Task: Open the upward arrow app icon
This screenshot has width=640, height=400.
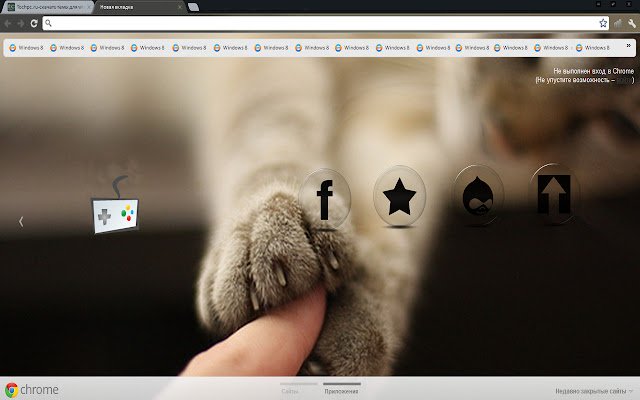Action: [554, 195]
